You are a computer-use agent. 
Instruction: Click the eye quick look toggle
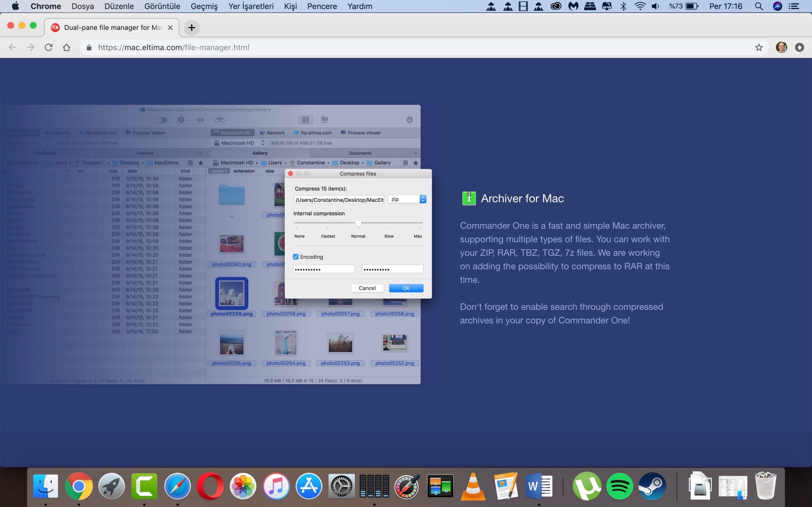coord(200,120)
